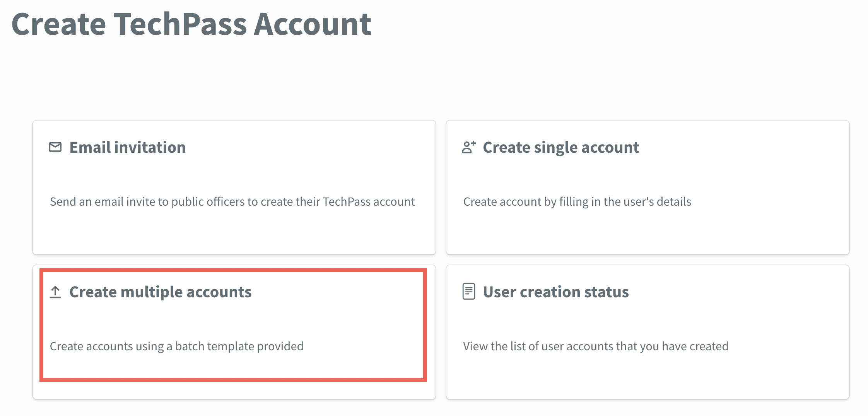Select the Email invitation card

click(x=234, y=188)
